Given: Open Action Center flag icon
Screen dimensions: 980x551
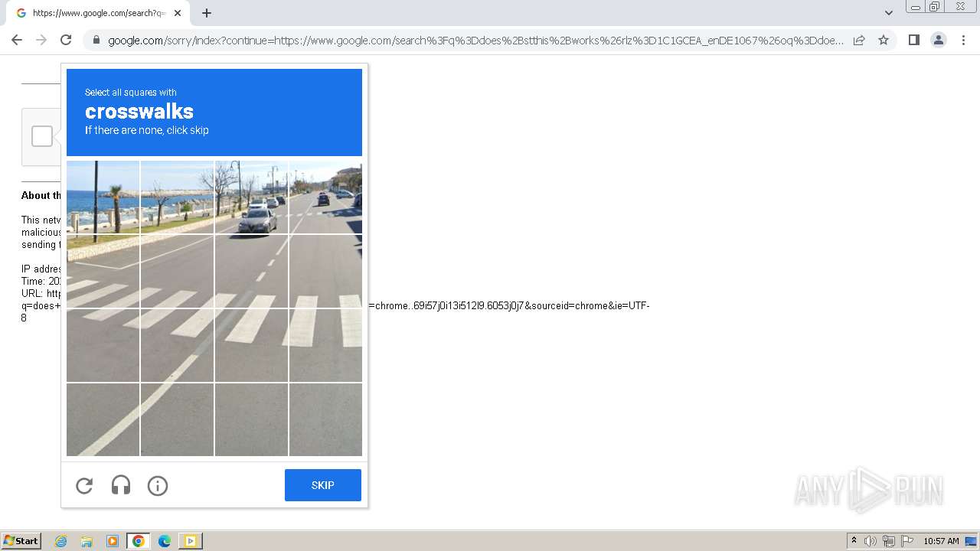Looking at the screenshot, I should pyautogui.click(x=907, y=541).
